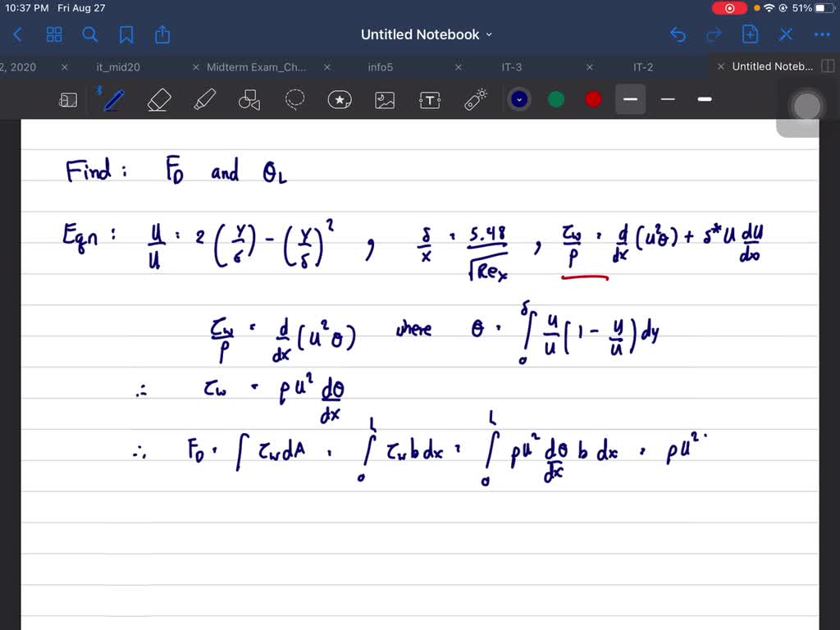Open the page thumbnails grid view

point(54,34)
